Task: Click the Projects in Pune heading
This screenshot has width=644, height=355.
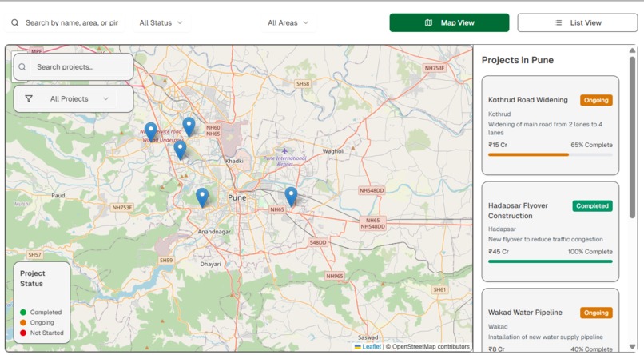Action: point(518,60)
